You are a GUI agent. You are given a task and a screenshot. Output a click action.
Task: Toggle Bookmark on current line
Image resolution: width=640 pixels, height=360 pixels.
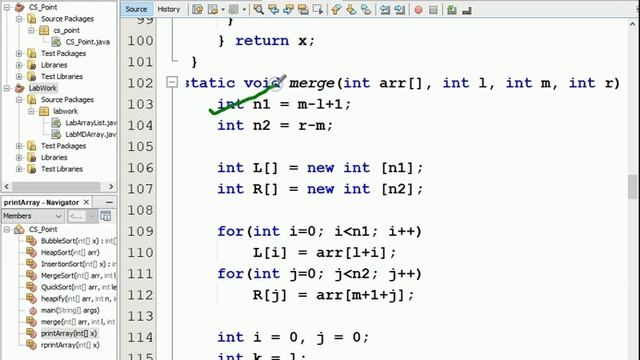tap(366, 9)
